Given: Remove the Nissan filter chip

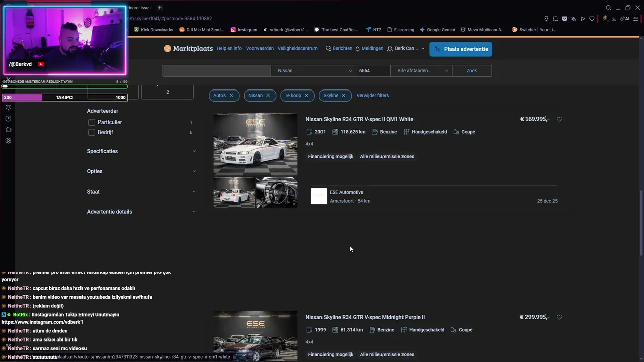Looking at the screenshot, I should pyautogui.click(x=268, y=95).
